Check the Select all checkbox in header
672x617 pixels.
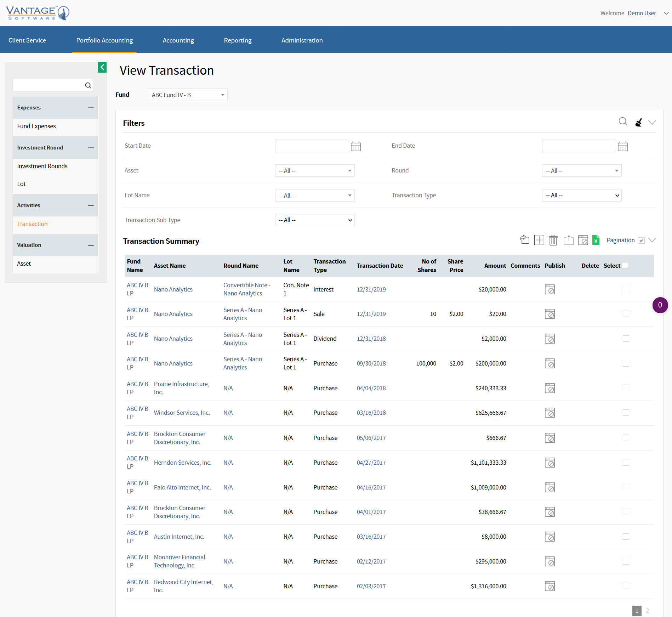(x=625, y=265)
